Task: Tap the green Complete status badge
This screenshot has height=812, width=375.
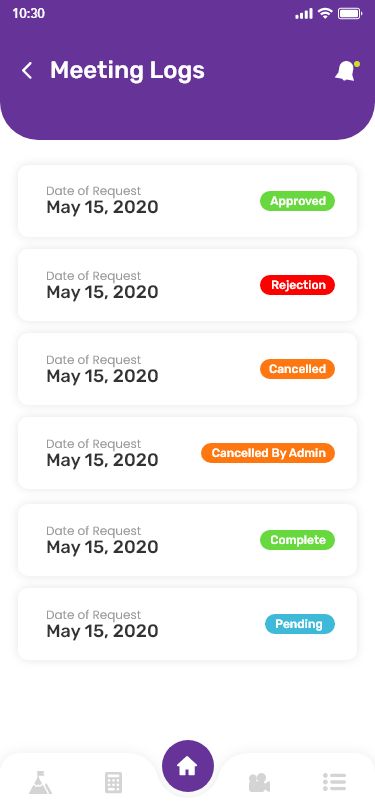Action: click(x=297, y=540)
